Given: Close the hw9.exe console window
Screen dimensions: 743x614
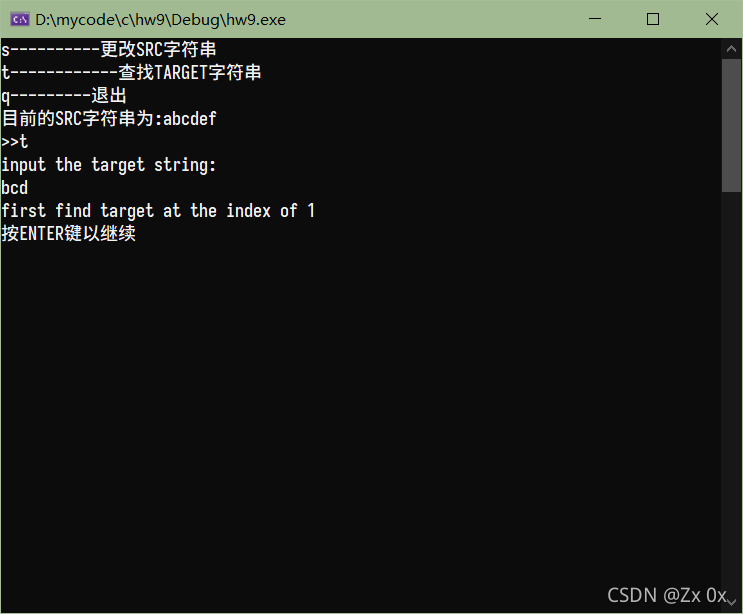Looking at the screenshot, I should point(712,19).
